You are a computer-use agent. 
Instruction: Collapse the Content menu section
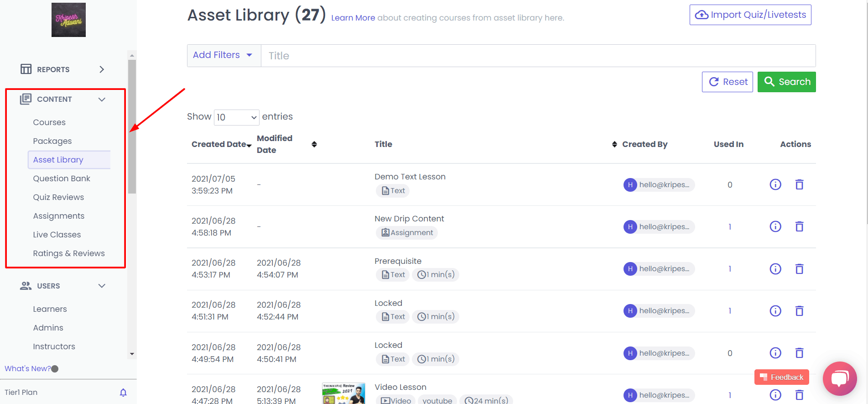[102, 100]
